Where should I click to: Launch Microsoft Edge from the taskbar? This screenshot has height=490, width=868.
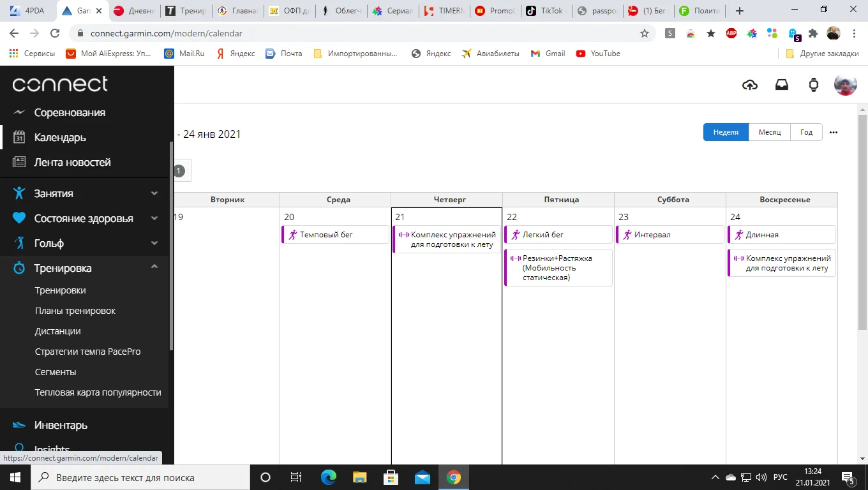(328, 477)
